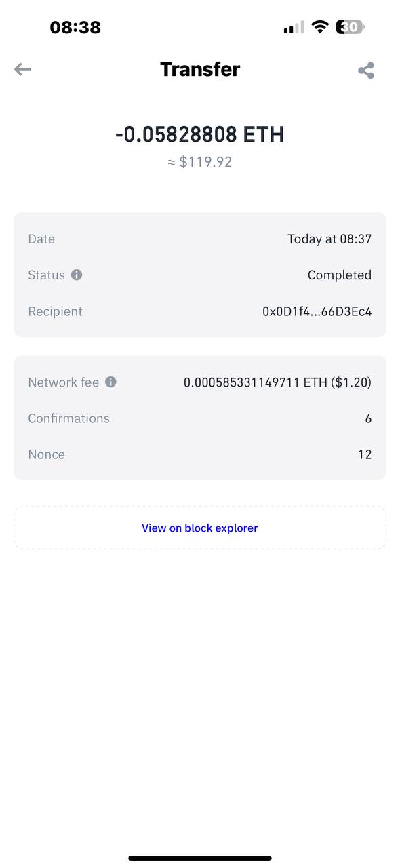Tap the Network fee info icon

tap(111, 382)
